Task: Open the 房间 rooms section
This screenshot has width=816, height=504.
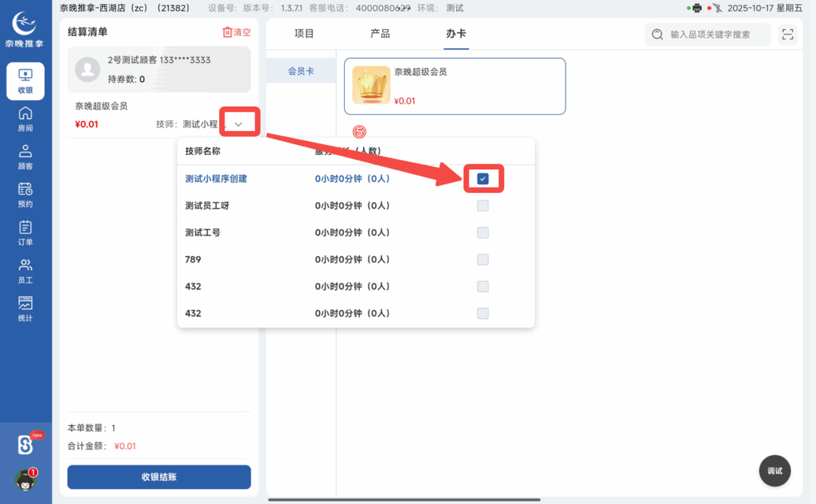Action: pyautogui.click(x=26, y=118)
